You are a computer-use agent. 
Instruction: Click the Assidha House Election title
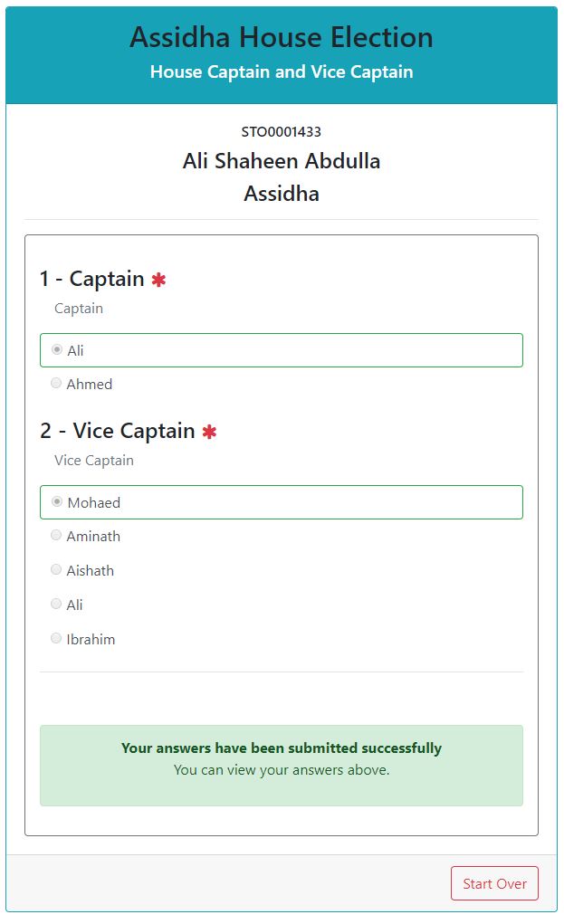pyautogui.click(x=281, y=37)
